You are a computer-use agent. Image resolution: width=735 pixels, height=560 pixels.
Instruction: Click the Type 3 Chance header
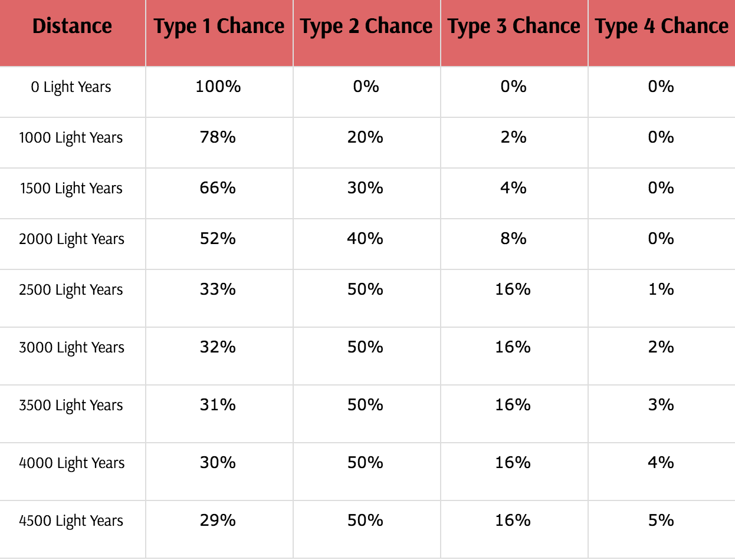514,27
